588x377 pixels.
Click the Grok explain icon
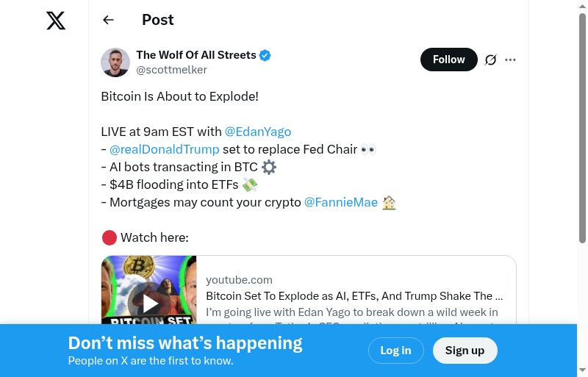pyautogui.click(x=491, y=60)
